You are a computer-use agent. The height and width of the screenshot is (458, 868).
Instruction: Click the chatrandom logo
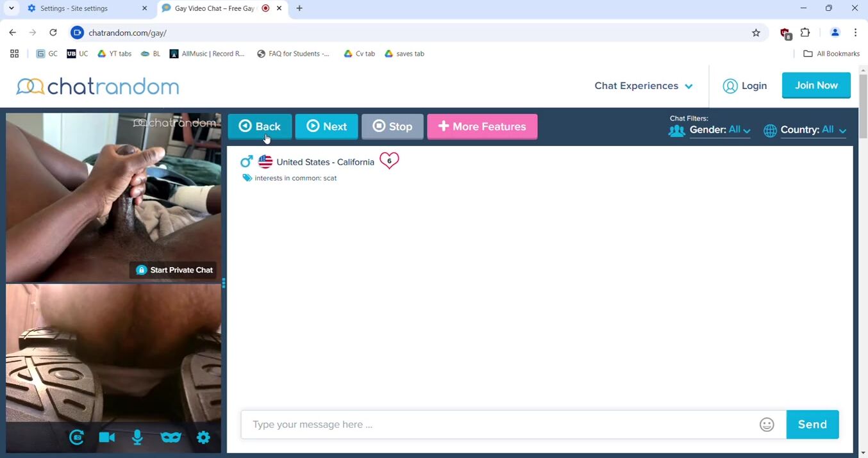point(97,86)
